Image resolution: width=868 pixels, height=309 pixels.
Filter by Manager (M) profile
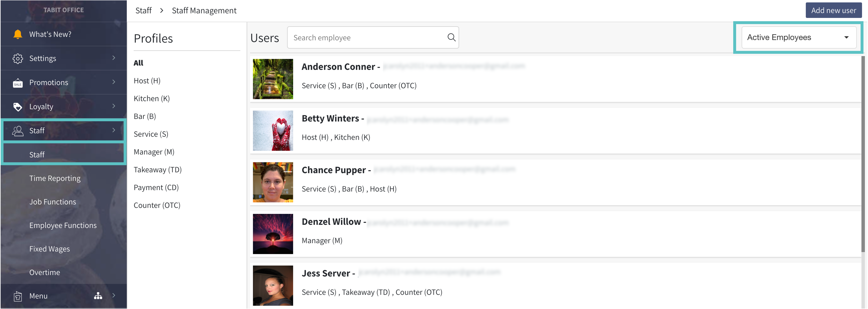click(x=154, y=152)
